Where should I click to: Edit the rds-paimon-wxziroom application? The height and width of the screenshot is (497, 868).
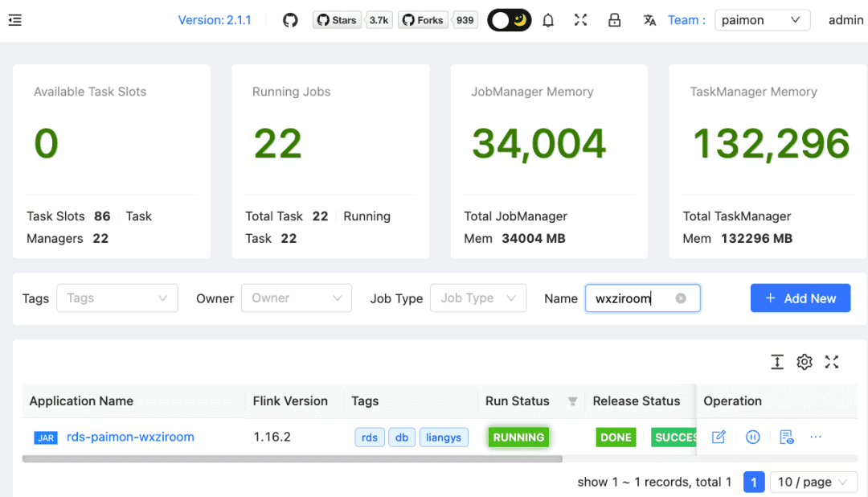coord(719,437)
